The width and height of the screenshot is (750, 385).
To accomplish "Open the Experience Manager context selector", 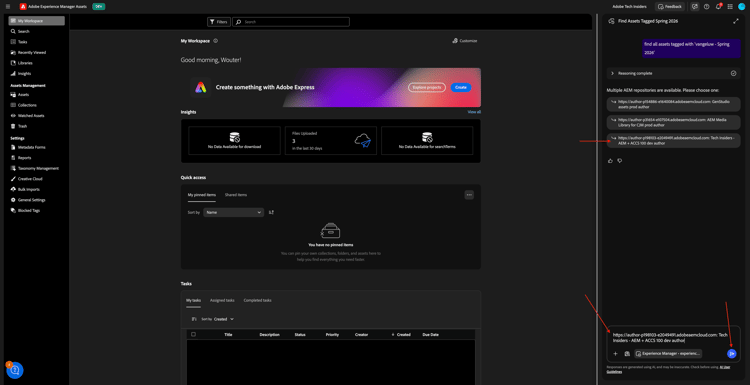I will 668,353.
